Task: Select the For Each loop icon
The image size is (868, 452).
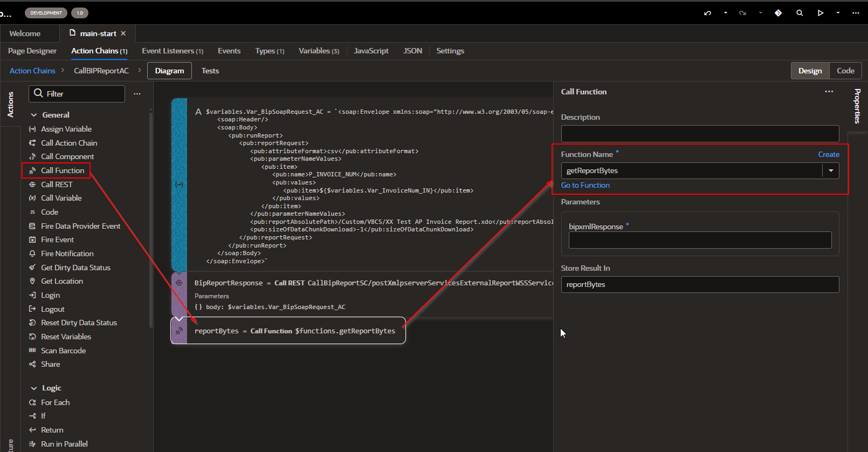Action: click(x=32, y=402)
